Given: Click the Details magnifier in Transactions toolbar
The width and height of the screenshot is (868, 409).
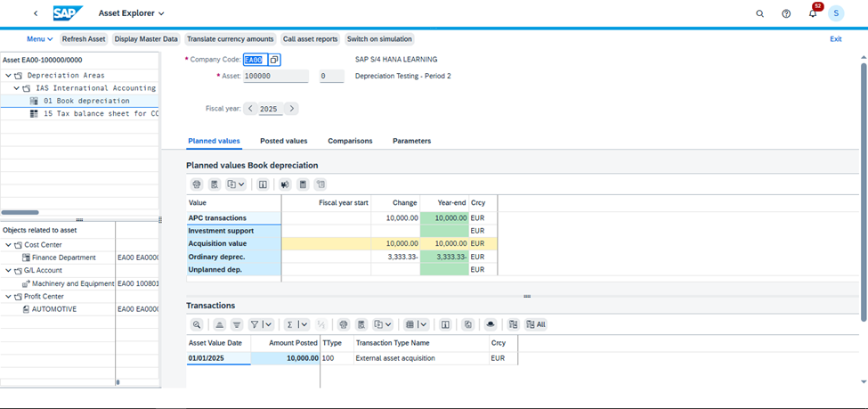Looking at the screenshot, I should [197, 324].
